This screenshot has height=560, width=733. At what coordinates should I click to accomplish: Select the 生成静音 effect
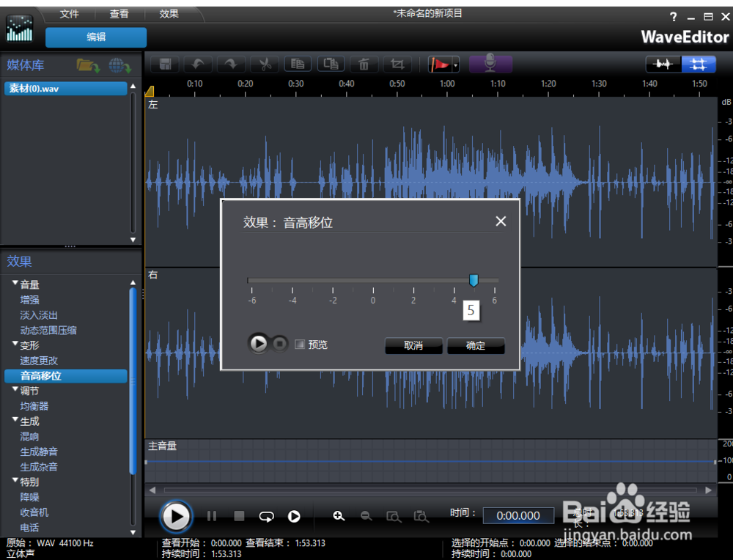point(39,452)
